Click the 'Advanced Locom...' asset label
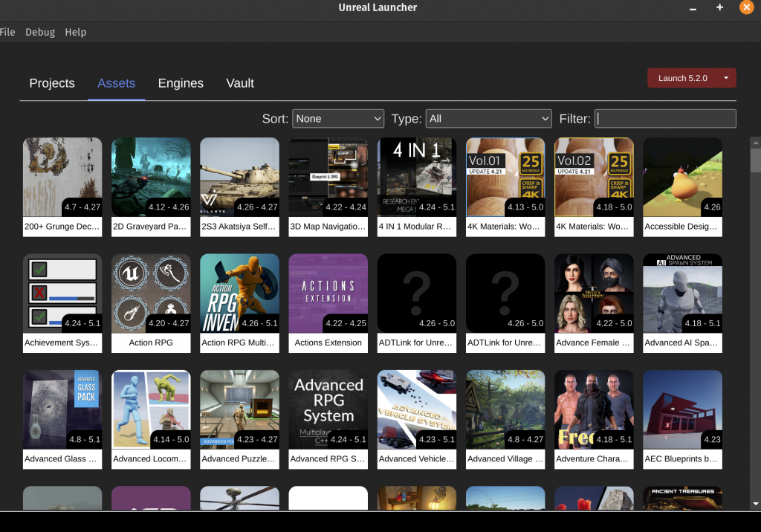Viewport: 761px width, 532px height. click(x=151, y=459)
